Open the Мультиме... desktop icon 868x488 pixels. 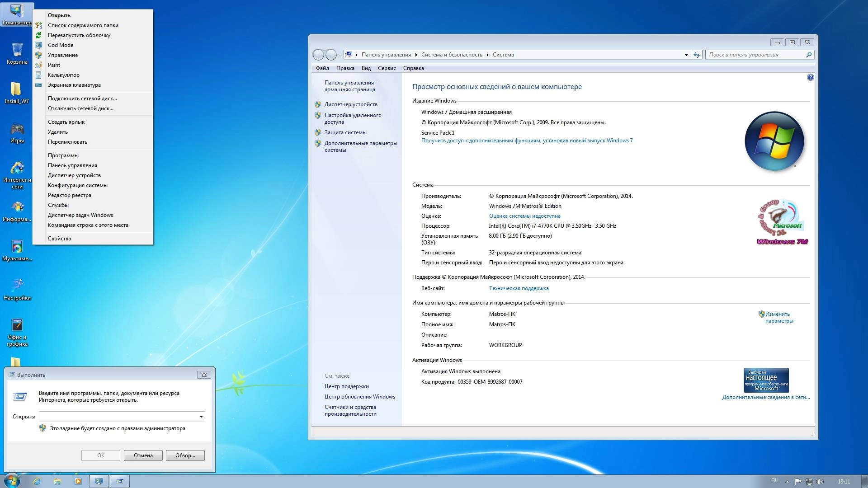pos(17,250)
